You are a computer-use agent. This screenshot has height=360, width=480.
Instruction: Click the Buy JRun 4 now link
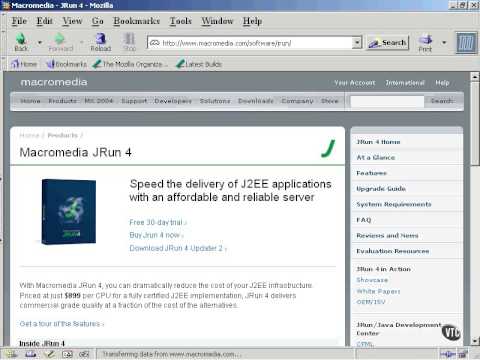(156, 235)
